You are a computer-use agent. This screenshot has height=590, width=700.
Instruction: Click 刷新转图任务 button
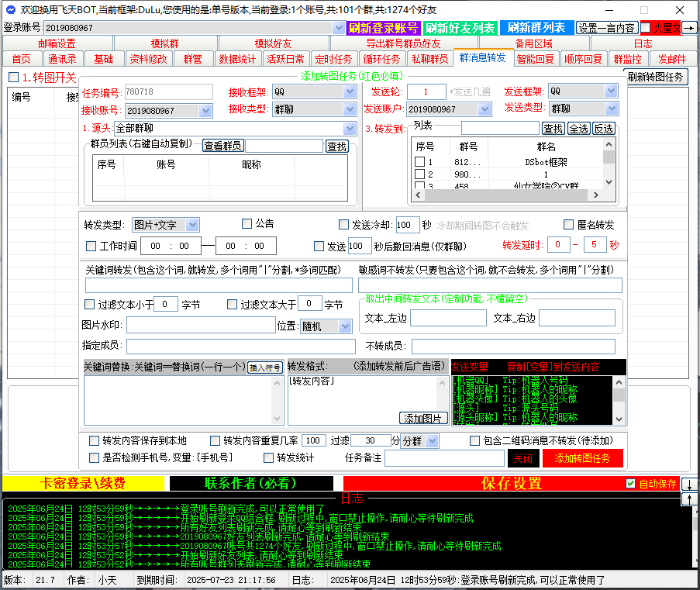pyautogui.click(x=655, y=77)
